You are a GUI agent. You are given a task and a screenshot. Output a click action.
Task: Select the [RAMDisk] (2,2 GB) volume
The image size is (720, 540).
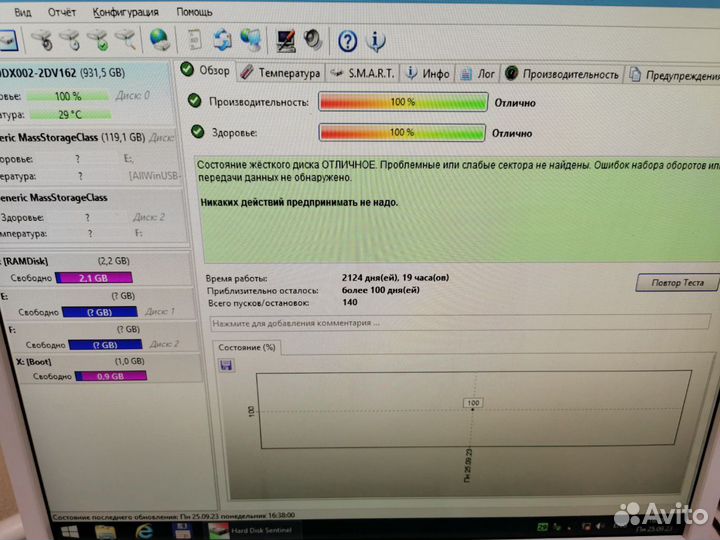point(95,269)
